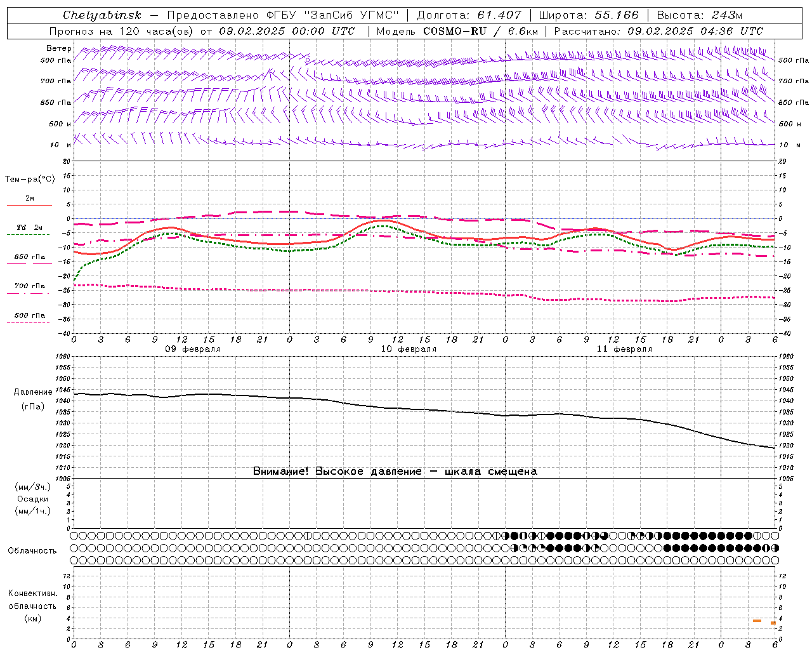Click the '(км)' unit under convective cloudiness
Image resolution: width=812 pixels, height=650 pixels.
click(x=33, y=618)
